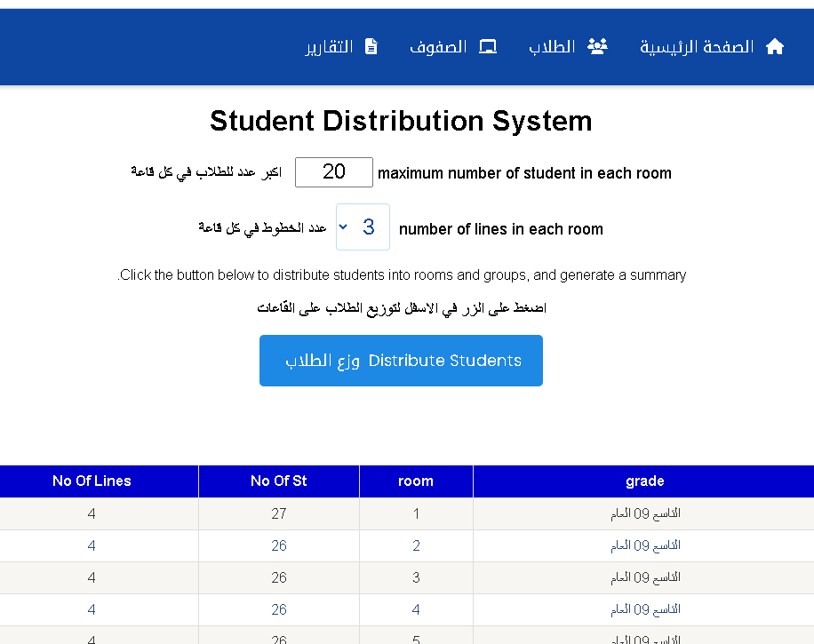Click the 27 students cell for room 1
The width and height of the screenshot is (814, 644).
(x=278, y=513)
